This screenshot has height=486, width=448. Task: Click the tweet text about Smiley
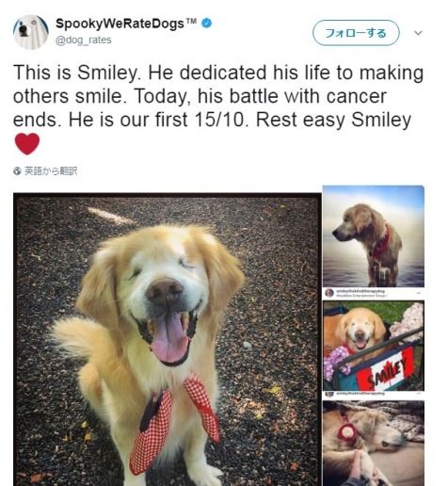coord(218,96)
